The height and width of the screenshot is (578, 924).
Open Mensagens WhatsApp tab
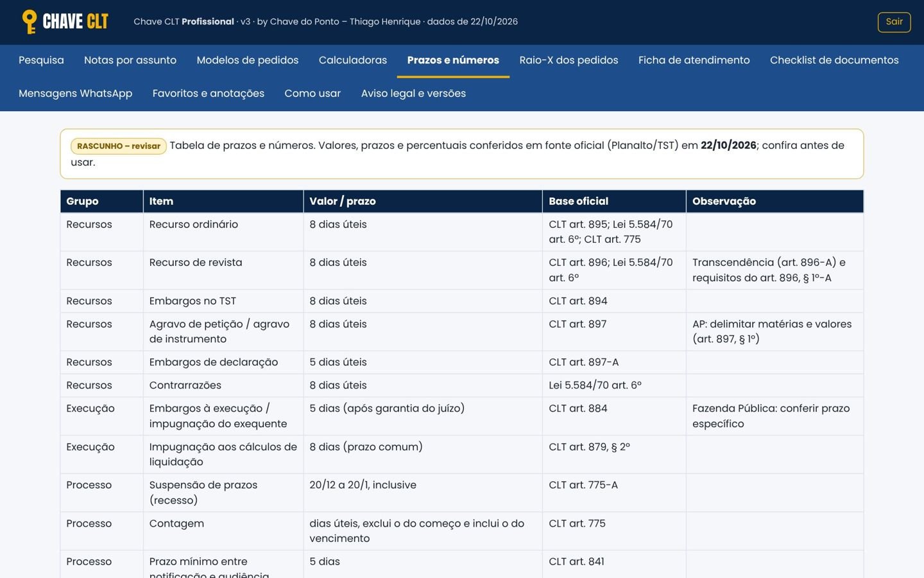click(76, 94)
